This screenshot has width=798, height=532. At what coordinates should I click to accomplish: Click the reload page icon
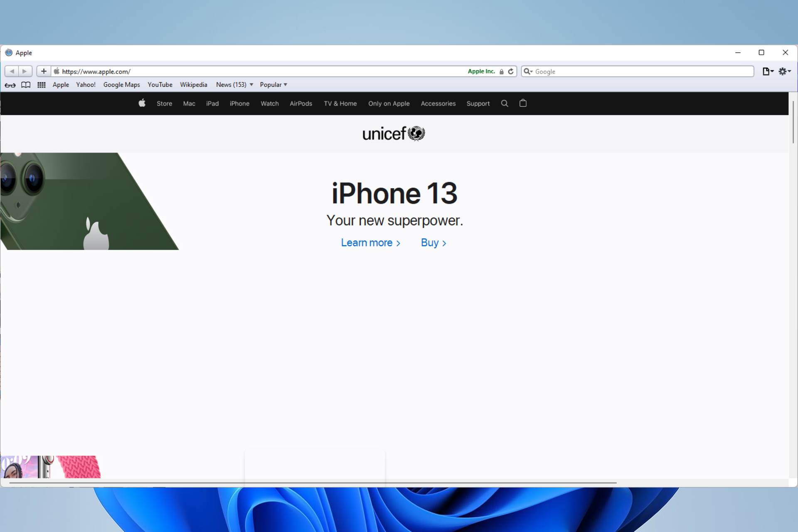511,71
